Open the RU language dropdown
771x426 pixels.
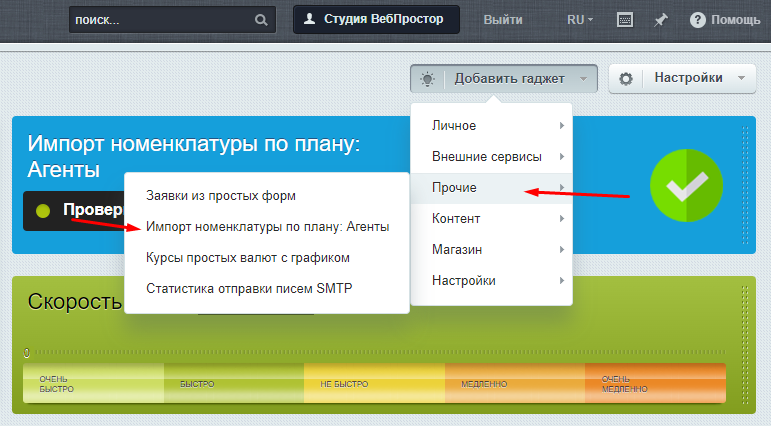[x=580, y=20]
